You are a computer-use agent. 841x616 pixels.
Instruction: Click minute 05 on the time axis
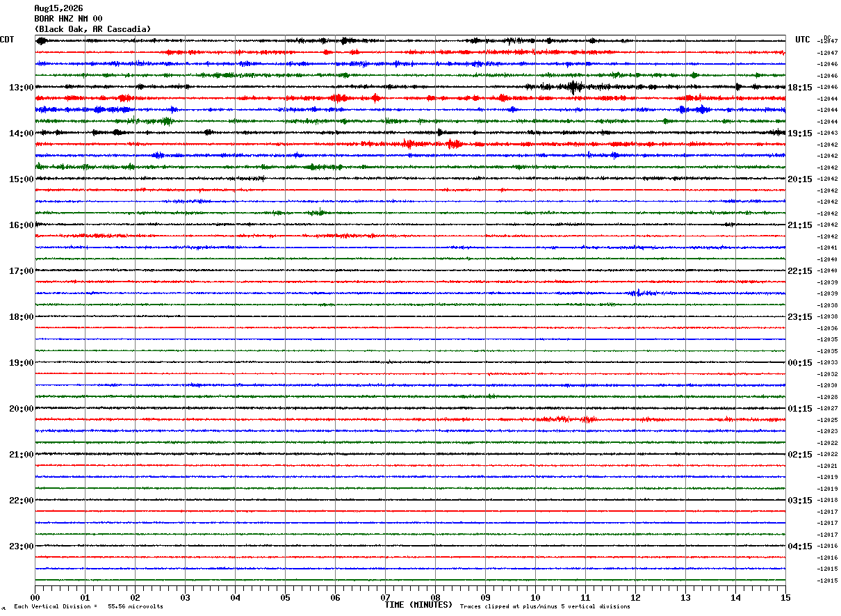285,597
